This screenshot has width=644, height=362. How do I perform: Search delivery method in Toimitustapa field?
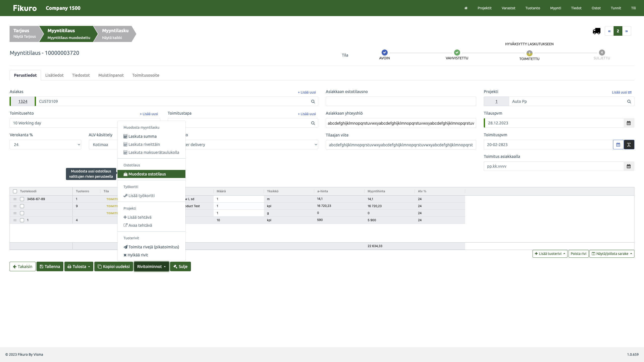pos(313,123)
